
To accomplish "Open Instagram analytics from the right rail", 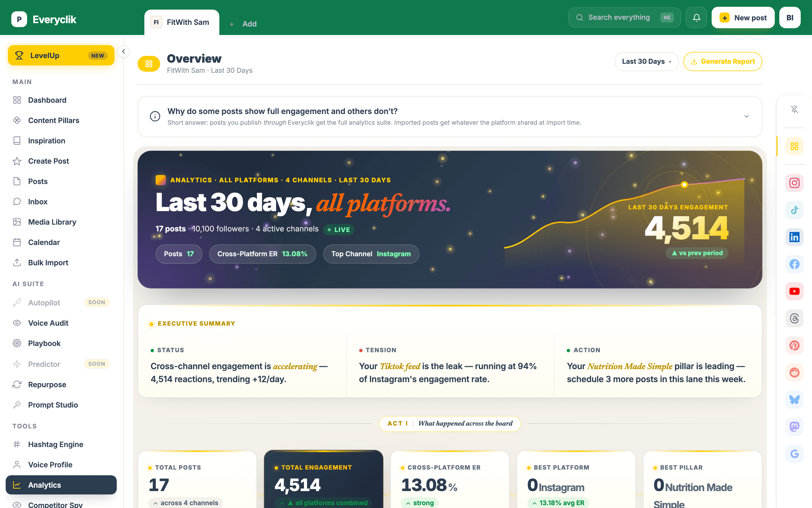I will pyautogui.click(x=794, y=183).
